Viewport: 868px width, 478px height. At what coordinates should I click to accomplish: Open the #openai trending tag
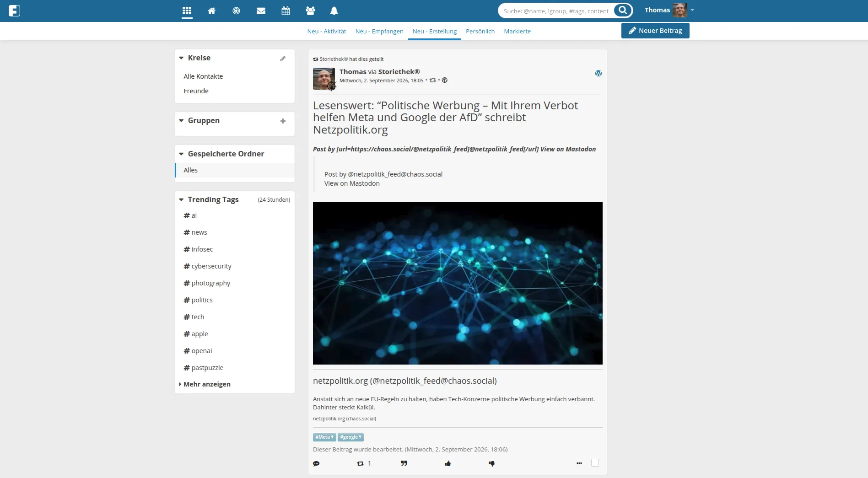(x=198, y=351)
